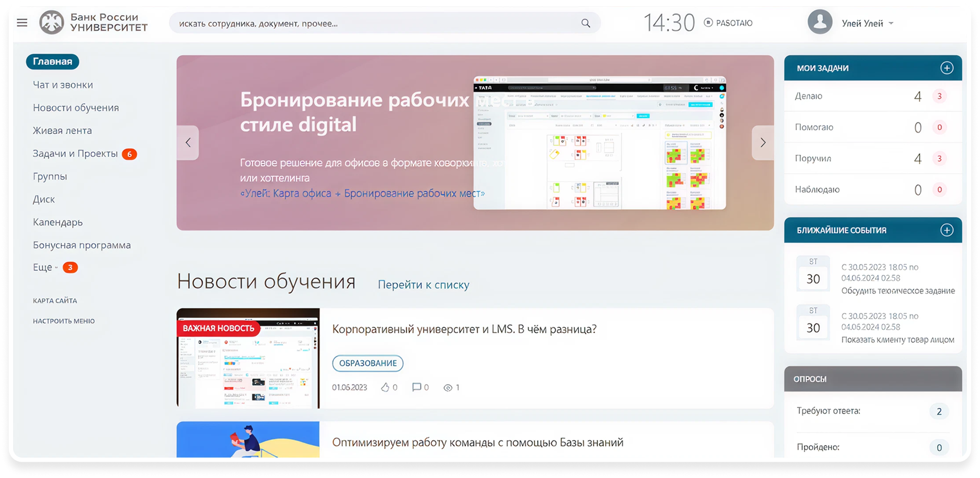The height and width of the screenshot is (478, 980).
Task: Open Календарь in the sidebar
Action: coord(58,222)
